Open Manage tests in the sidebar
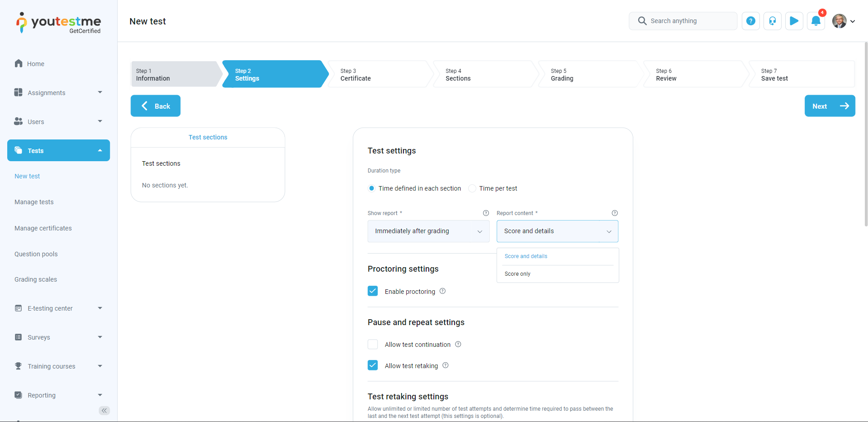The height and width of the screenshot is (422, 868). 34,202
